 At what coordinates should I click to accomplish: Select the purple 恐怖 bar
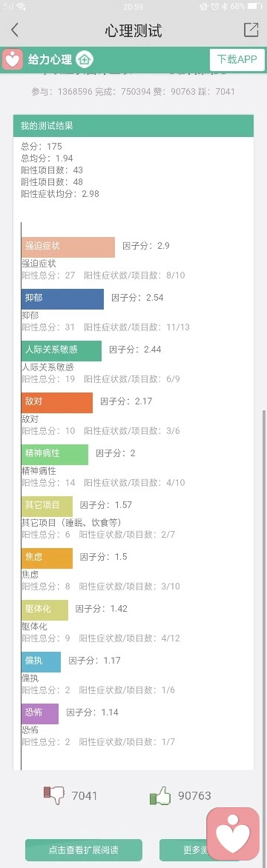[x=40, y=713]
